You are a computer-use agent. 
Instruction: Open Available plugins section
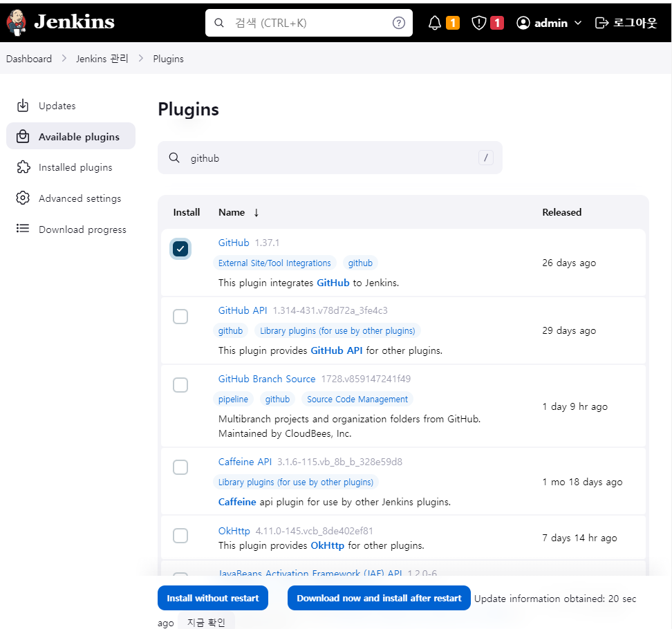[x=71, y=136]
